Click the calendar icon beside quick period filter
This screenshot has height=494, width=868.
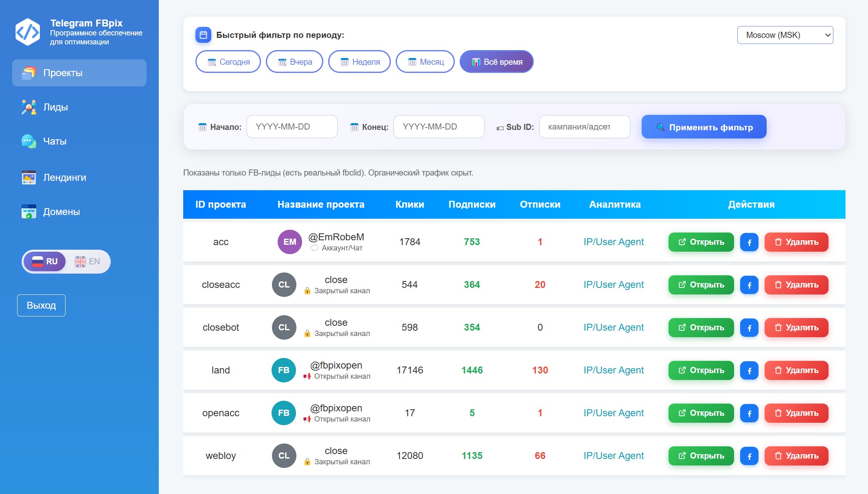[x=203, y=35]
